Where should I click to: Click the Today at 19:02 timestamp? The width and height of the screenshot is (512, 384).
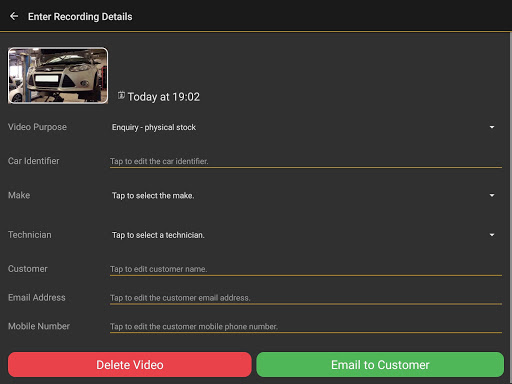(164, 97)
